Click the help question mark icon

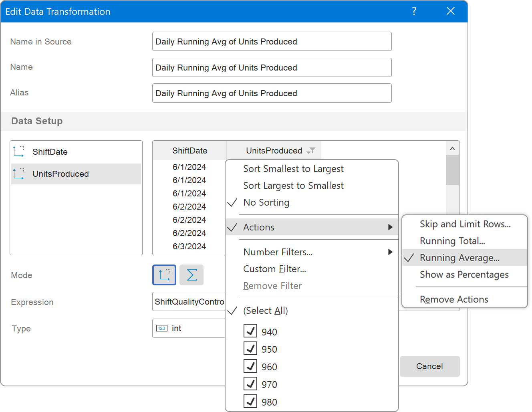coord(414,11)
